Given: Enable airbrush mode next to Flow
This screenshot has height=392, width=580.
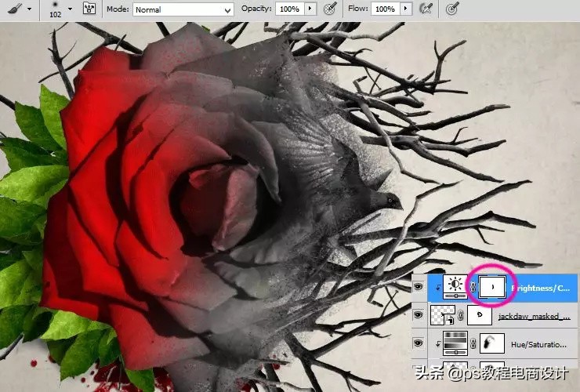Looking at the screenshot, I should pos(426,9).
